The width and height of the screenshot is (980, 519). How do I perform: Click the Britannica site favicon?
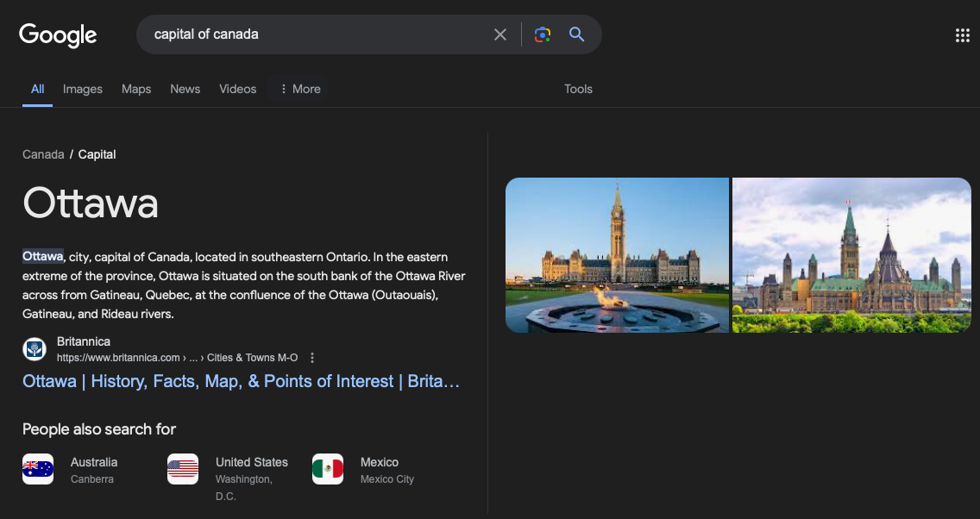pyautogui.click(x=33, y=349)
